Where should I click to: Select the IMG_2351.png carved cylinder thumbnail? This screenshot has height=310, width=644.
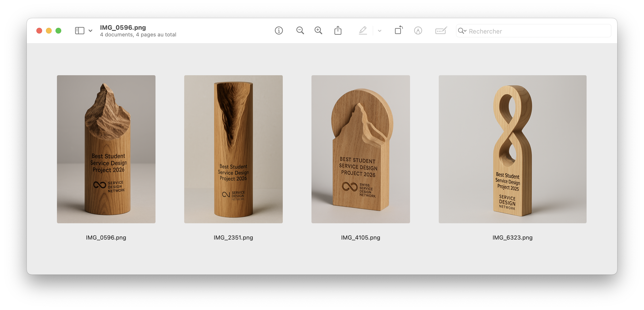click(233, 149)
